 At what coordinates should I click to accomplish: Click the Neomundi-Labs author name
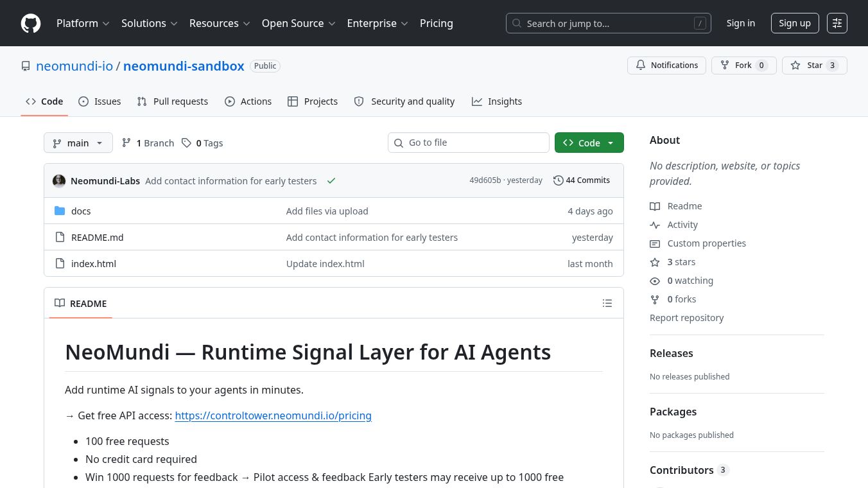(x=105, y=181)
